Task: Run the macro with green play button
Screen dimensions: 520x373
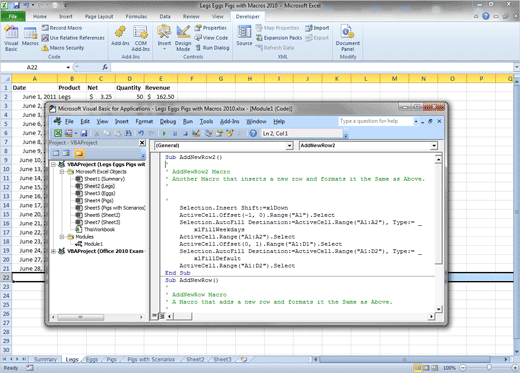Action: click(164, 133)
